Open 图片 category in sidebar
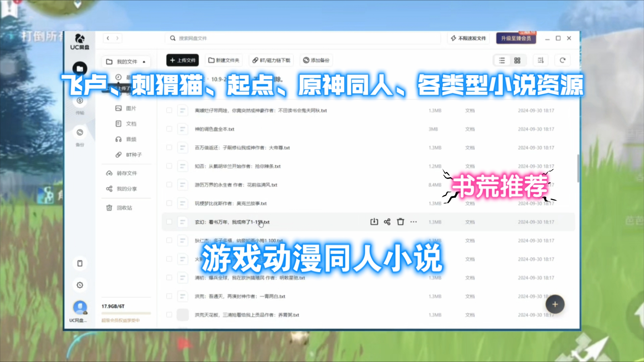The height and width of the screenshot is (362, 644). (126, 108)
